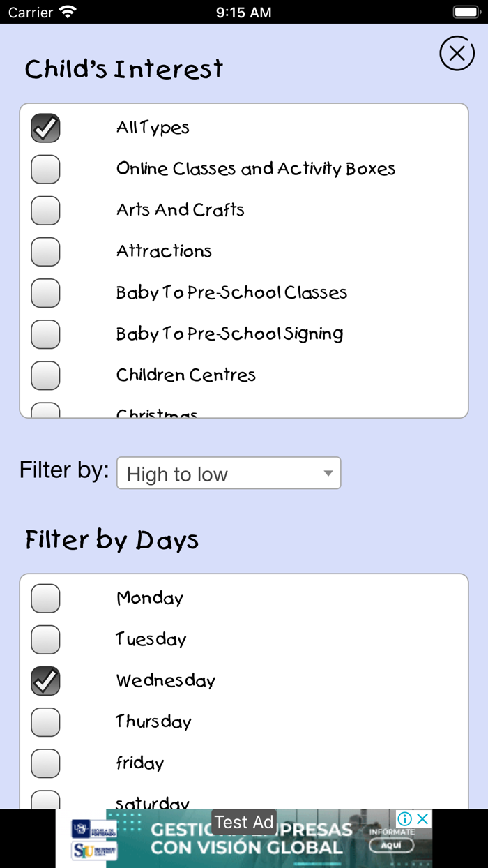Enable the Online Classes and Activity Boxes option
488x868 pixels.
point(45,169)
